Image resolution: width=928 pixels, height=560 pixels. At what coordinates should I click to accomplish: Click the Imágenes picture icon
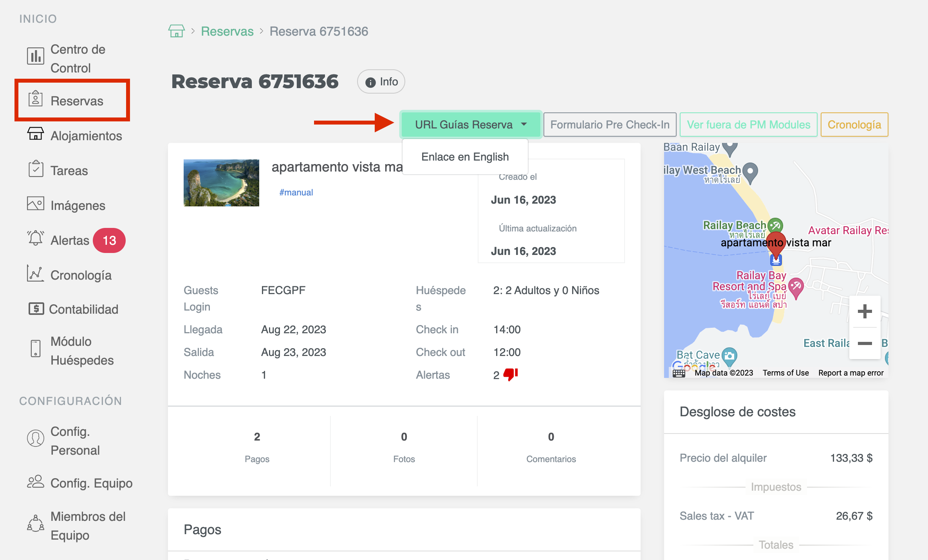pos(35,204)
